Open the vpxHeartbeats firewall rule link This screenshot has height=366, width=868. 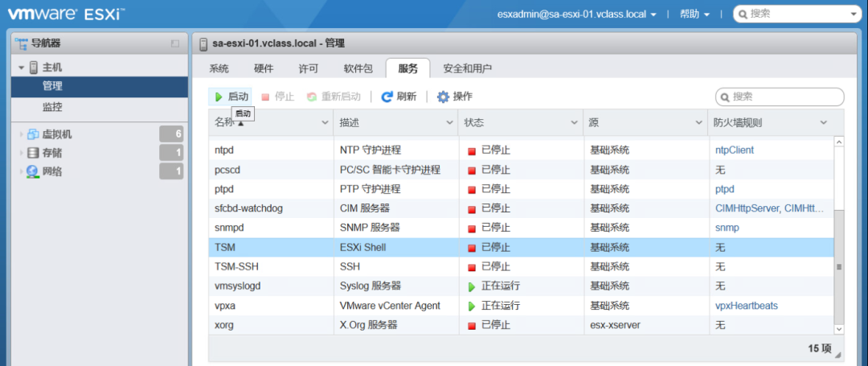[x=746, y=306]
